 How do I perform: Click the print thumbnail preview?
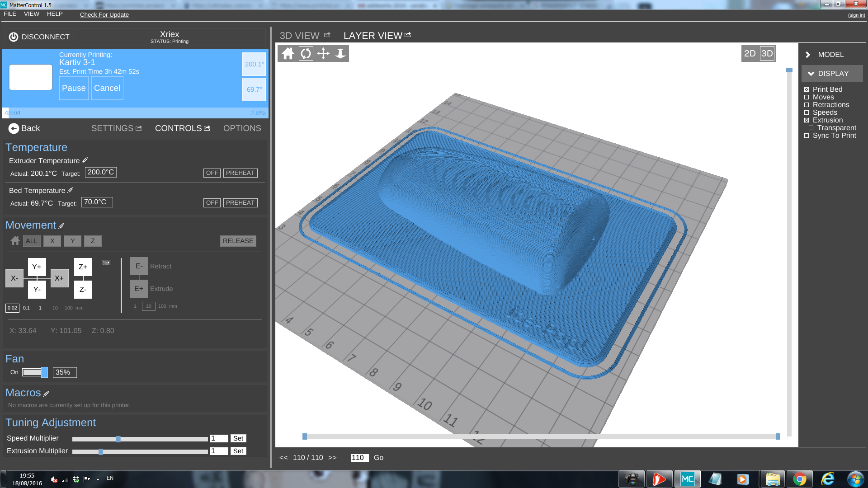click(x=31, y=77)
